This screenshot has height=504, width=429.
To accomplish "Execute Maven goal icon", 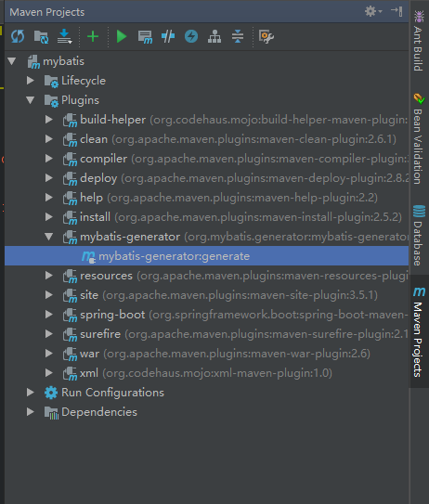I will coord(145,36).
